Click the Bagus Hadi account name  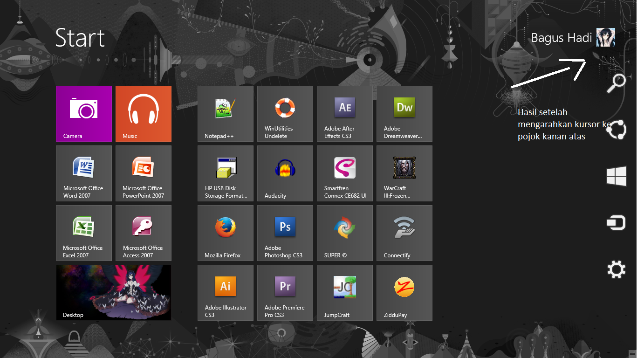pos(562,37)
